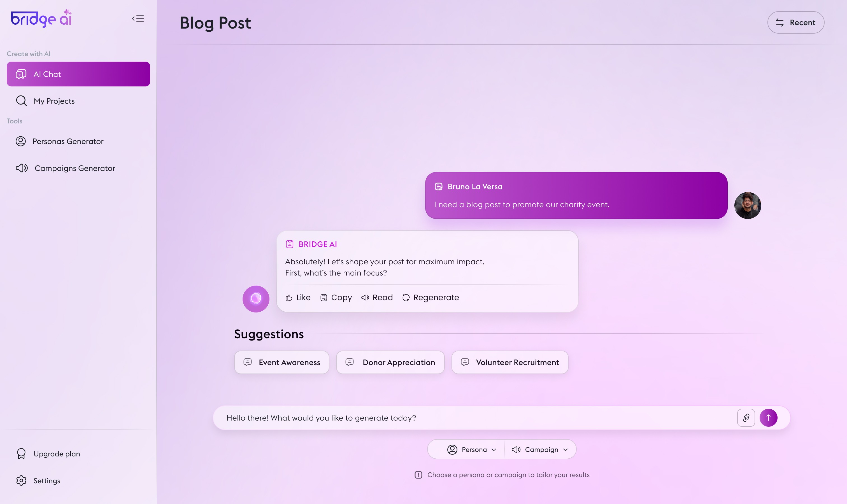Click the attachment link icon in input
Viewport: 847px width, 504px height.
tap(746, 418)
